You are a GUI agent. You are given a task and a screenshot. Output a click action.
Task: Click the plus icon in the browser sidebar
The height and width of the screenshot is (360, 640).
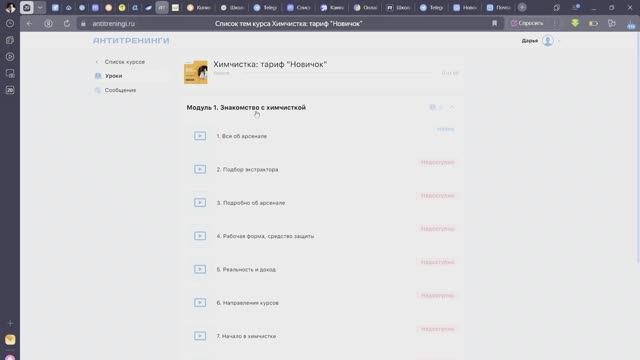[10, 323]
